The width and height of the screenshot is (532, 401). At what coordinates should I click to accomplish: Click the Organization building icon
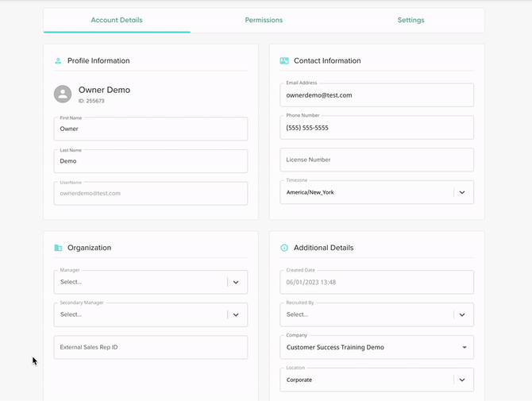point(58,248)
